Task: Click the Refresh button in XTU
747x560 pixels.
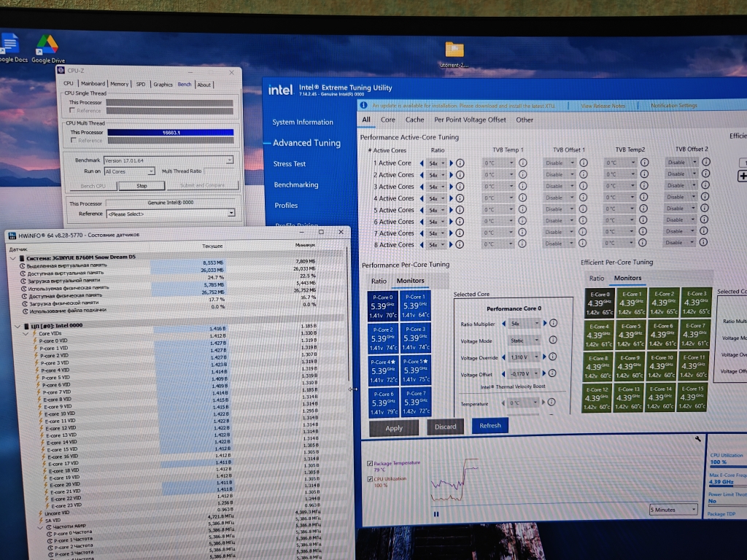Action: 490,425
